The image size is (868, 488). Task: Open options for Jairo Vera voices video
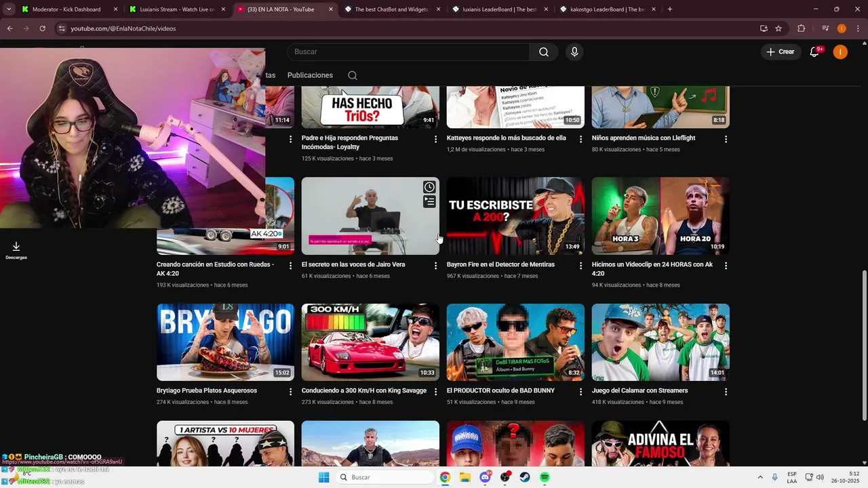coord(435,266)
